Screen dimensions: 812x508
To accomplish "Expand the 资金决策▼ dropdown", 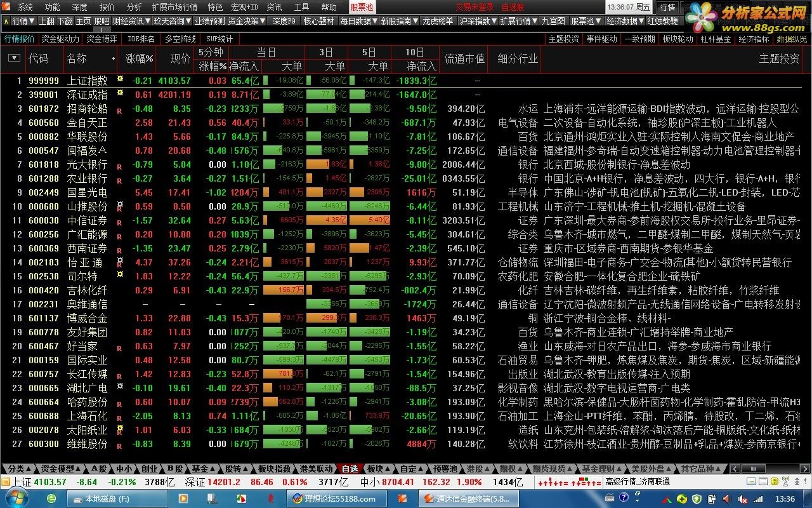I will [247, 21].
